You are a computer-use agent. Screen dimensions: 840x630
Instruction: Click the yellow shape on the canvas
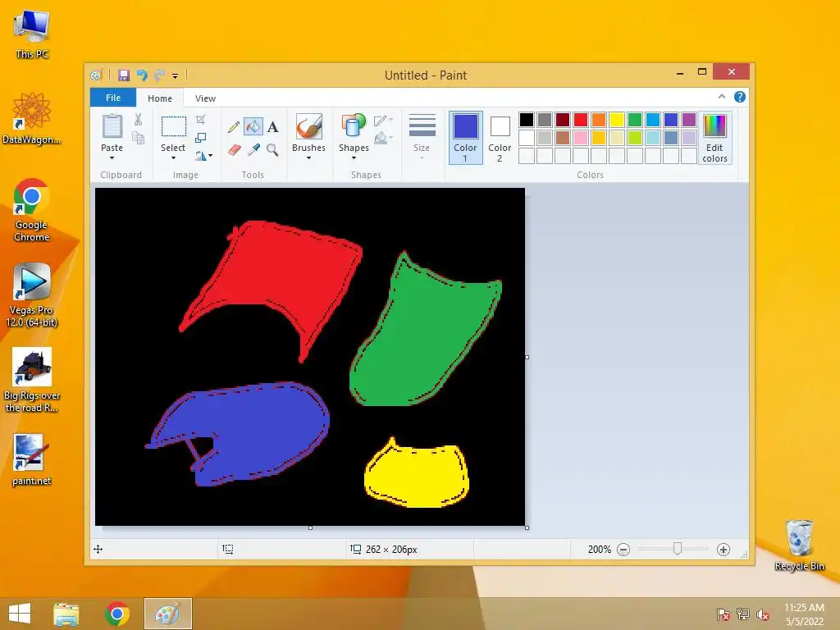(x=417, y=477)
